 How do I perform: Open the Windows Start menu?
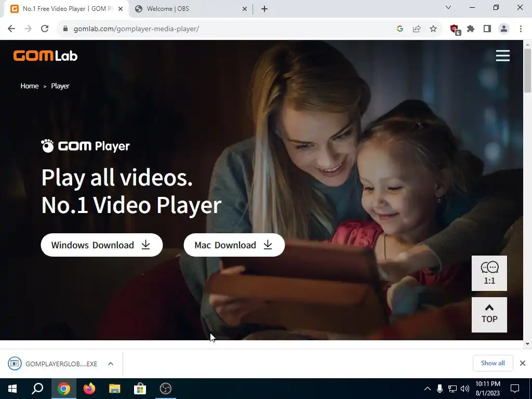[12, 389]
